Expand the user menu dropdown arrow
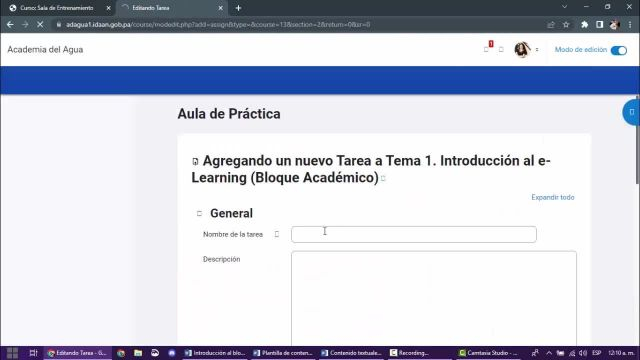 (x=537, y=50)
